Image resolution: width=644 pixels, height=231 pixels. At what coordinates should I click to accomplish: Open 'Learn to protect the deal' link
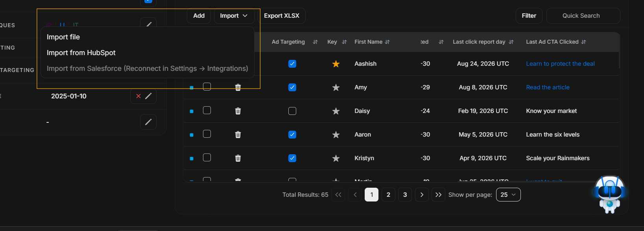pyautogui.click(x=560, y=64)
